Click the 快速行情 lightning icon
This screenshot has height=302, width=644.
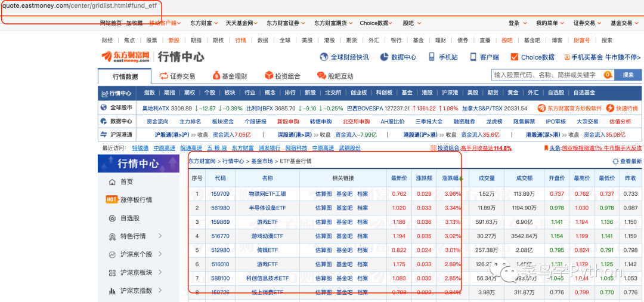pos(610,108)
